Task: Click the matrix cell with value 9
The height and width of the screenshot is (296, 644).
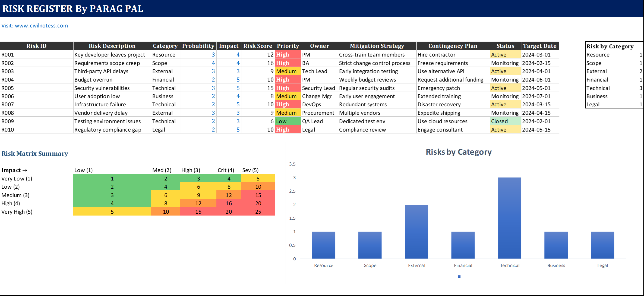Action: [x=198, y=195]
